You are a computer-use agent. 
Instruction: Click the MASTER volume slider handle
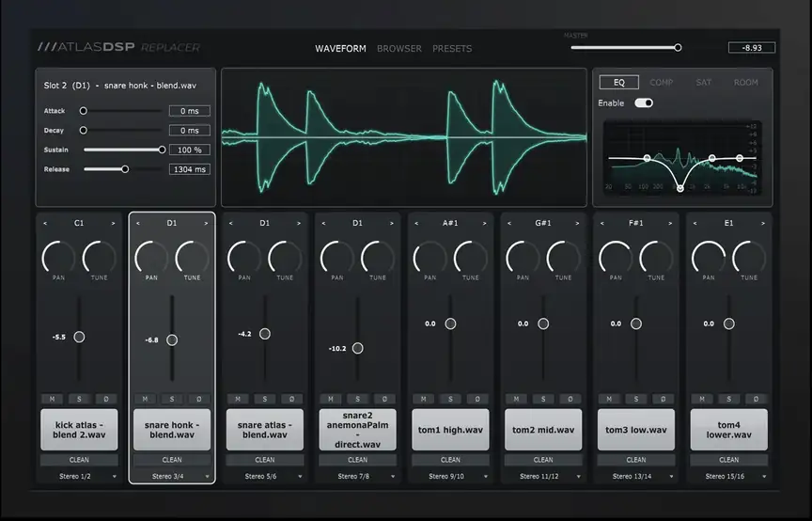pos(678,48)
